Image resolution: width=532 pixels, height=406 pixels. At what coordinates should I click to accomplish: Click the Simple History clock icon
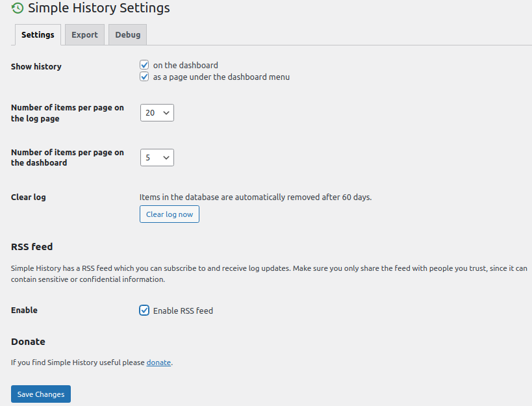(18, 8)
